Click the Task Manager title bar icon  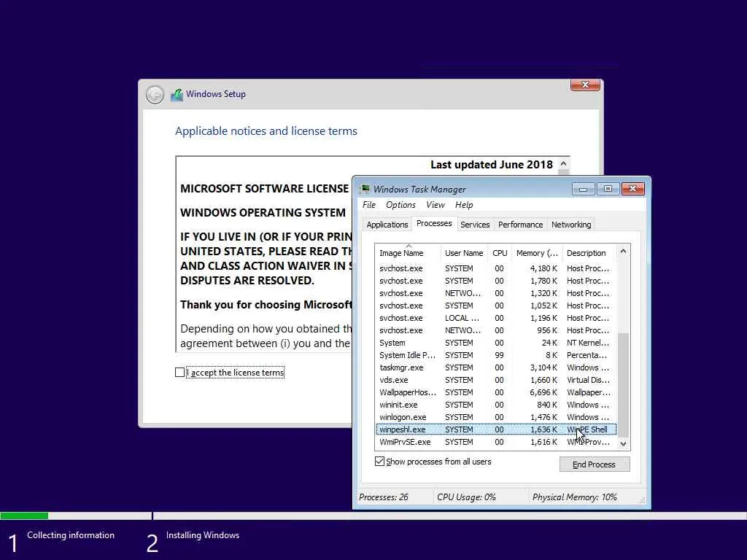(365, 189)
